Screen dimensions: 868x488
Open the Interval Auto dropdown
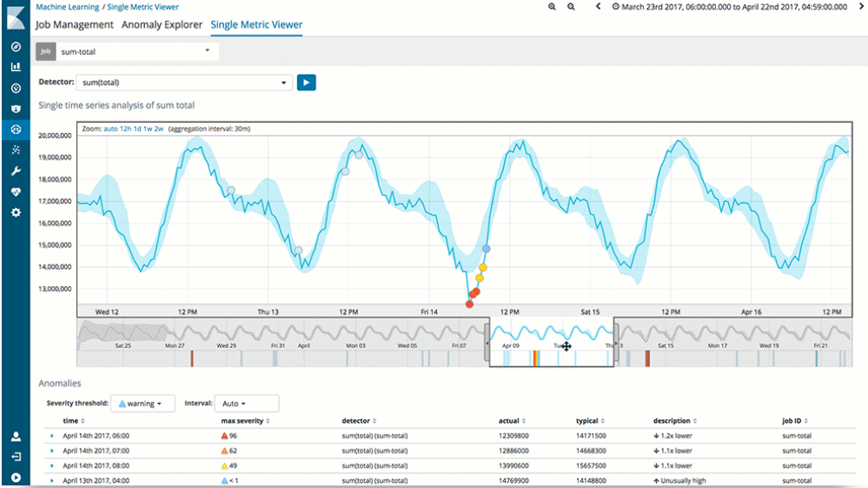tap(246, 403)
